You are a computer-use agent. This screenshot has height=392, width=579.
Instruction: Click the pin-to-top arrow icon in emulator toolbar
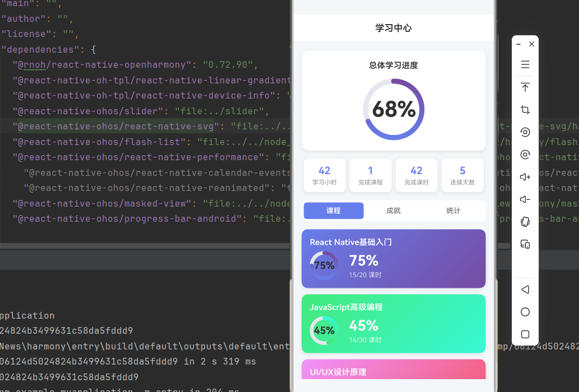click(x=525, y=87)
